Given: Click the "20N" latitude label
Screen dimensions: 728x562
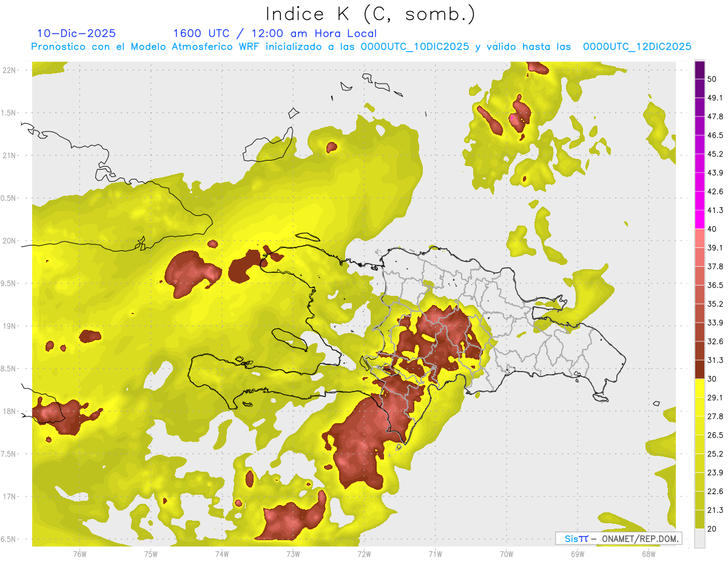Looking at the screenshot, I should (x=10, y=241).
